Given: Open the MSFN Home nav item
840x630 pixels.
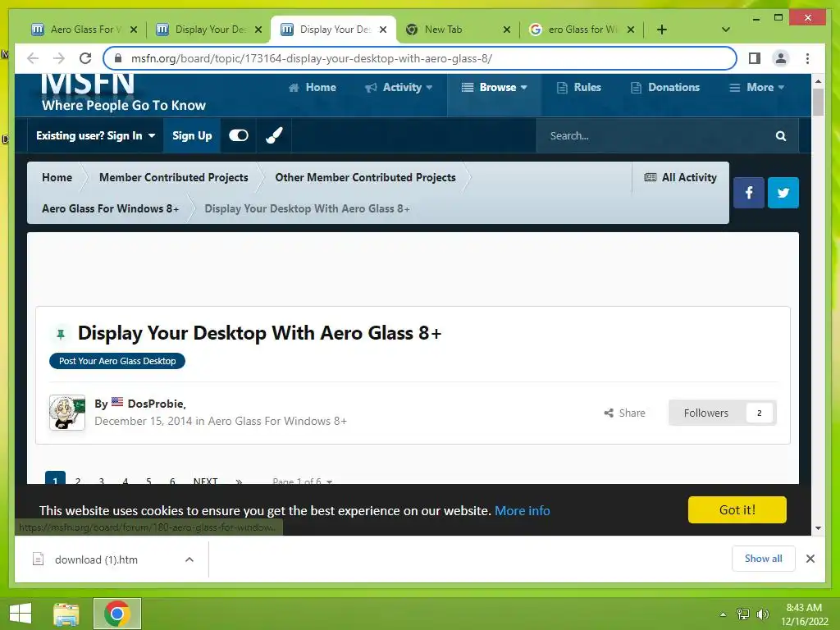Looking at the screenshot, I should (313, 87).
